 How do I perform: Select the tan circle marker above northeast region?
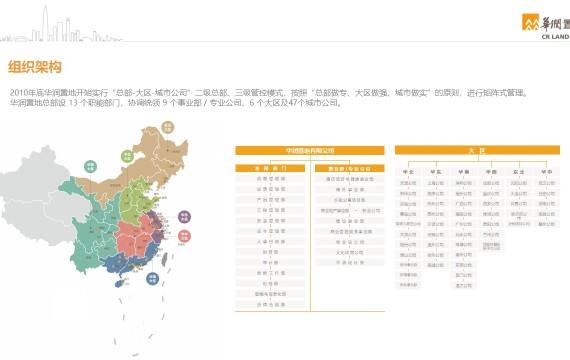pyautogui.click(x=168, y=128)
